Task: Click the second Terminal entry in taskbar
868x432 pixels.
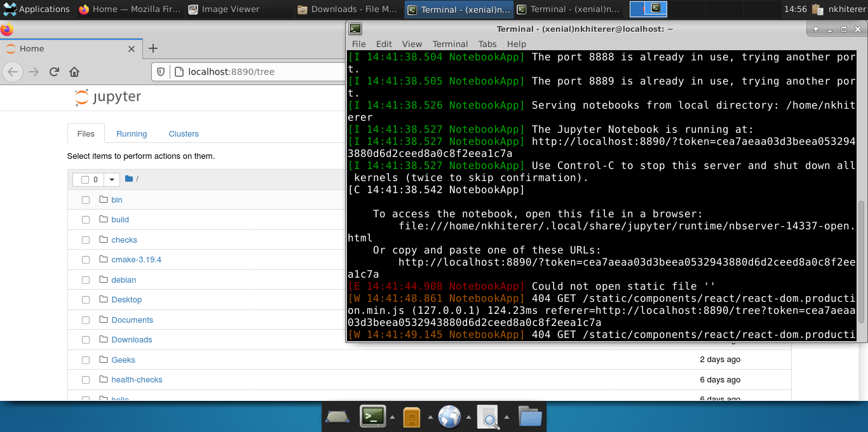Action: 569,10
